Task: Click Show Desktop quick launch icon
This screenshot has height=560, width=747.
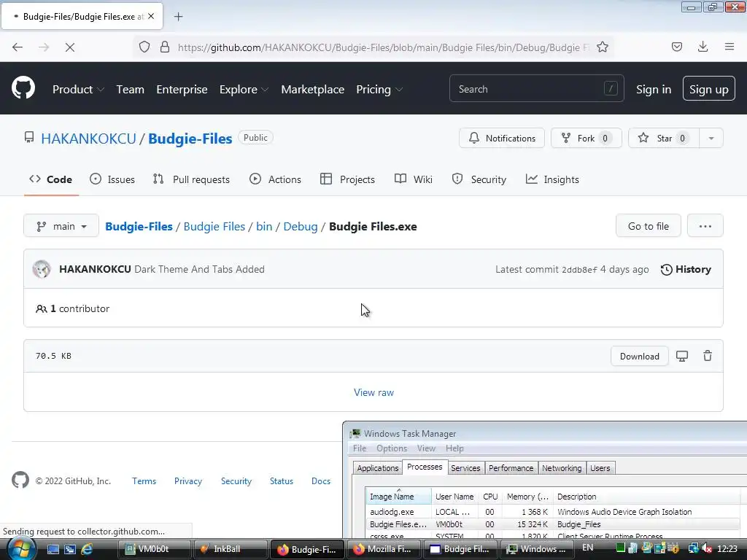Action: pyautogui.click(x=53, y=549)
